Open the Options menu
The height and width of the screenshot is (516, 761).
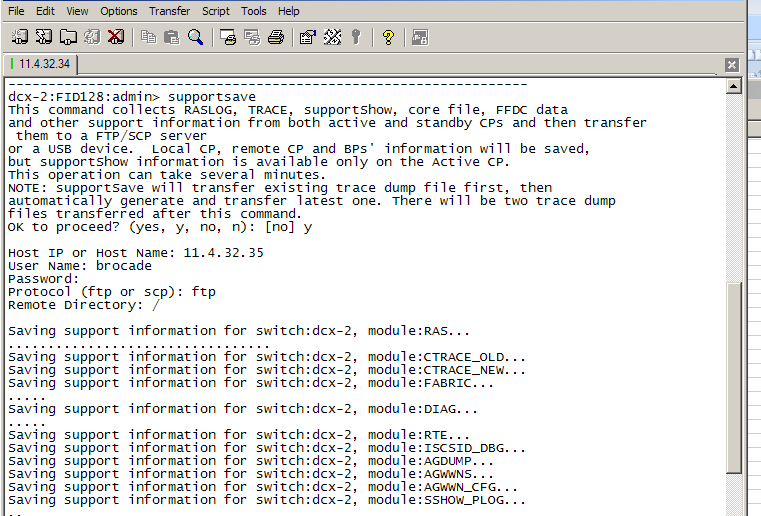[x=119, y=11]
